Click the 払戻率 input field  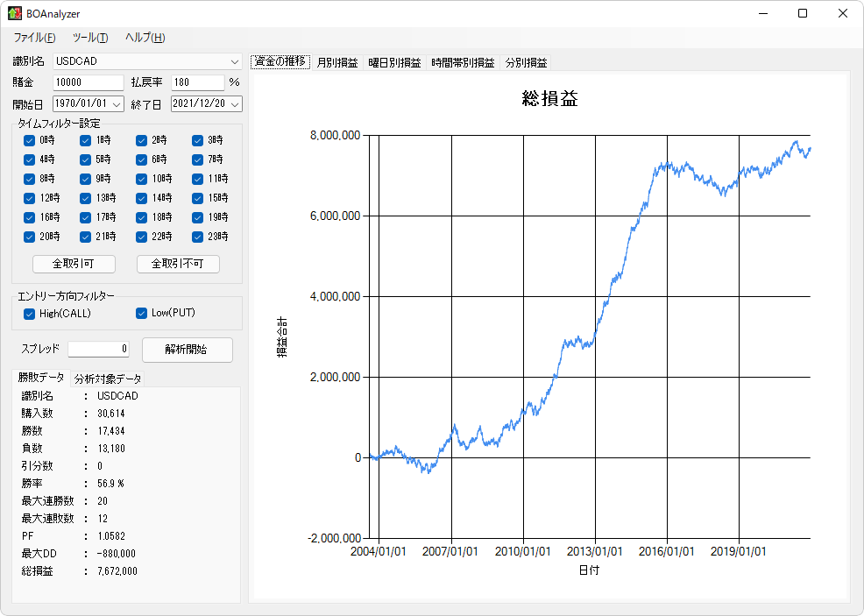point(198,82)
